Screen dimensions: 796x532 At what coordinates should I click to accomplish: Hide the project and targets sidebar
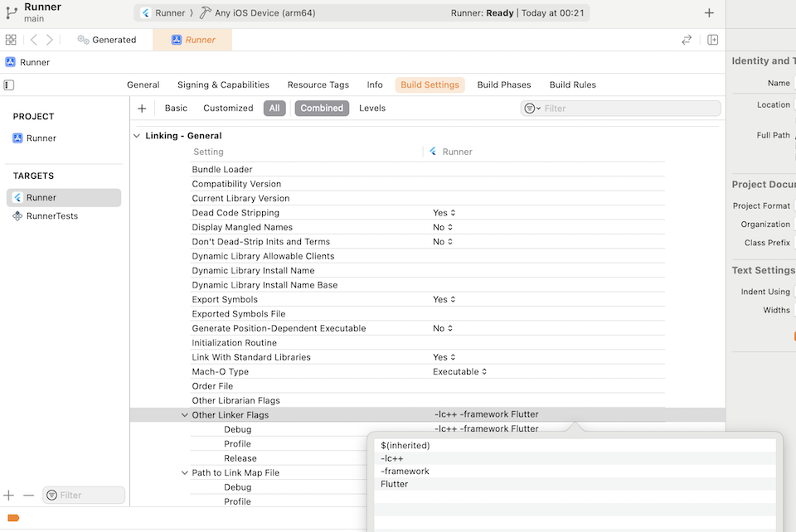click(x=9, y=85)
